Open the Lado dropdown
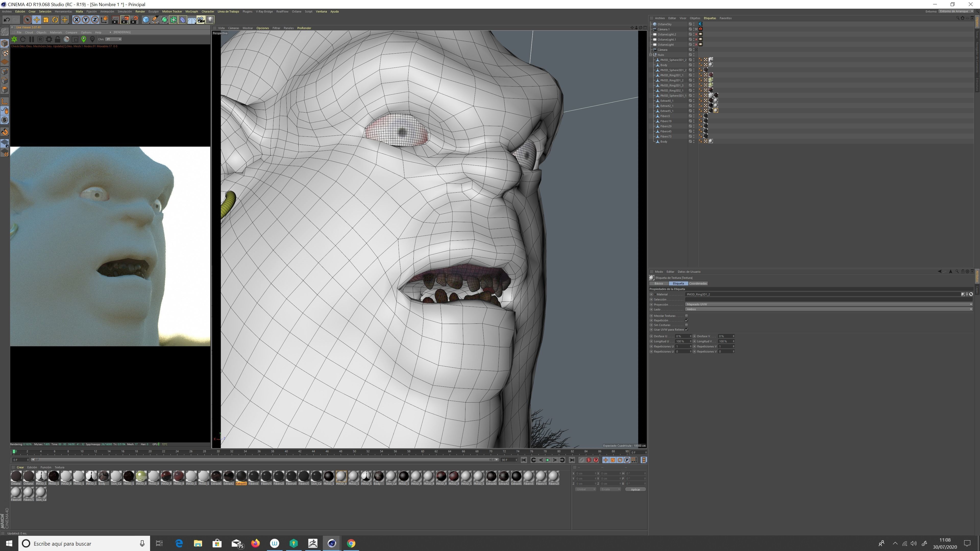The image size is (980, 551). tap(829, 309)
